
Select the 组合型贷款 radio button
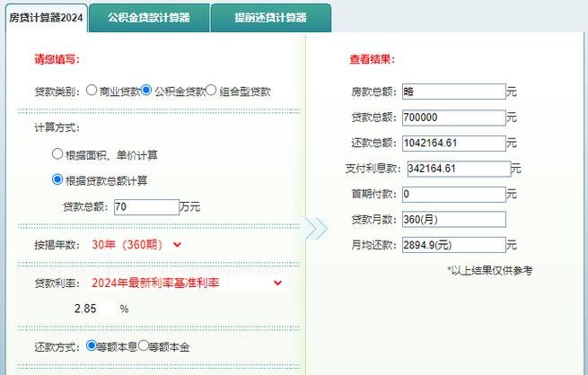click(x=211, y=90)
